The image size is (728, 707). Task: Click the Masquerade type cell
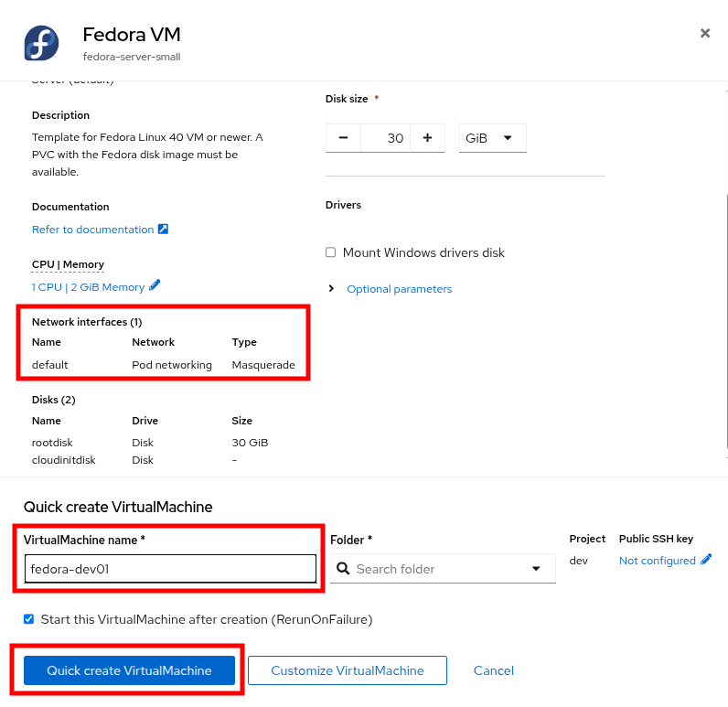click(263, 365)
